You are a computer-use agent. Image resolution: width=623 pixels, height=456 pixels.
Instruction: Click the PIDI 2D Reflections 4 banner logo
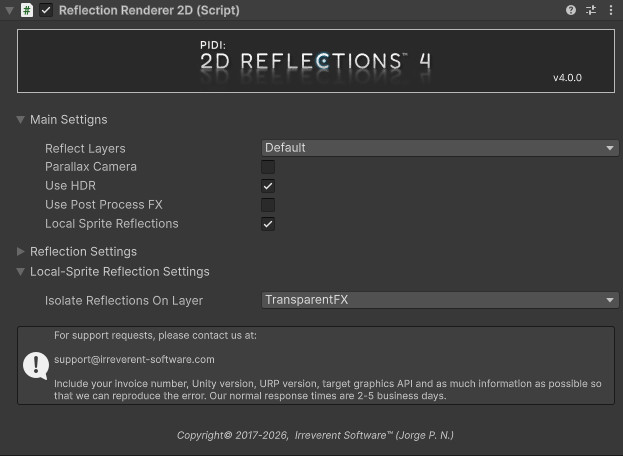coord(315,60)
